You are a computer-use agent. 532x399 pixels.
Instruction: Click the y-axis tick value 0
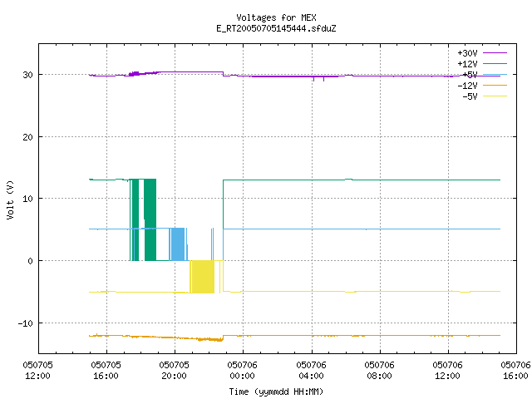(31, 261)
